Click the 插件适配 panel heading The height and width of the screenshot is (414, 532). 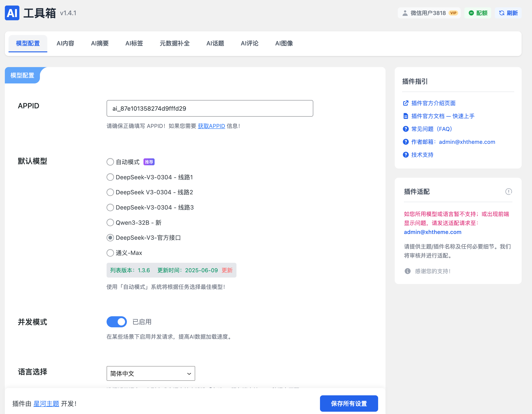pyautogui.click(x=417, y=192)
